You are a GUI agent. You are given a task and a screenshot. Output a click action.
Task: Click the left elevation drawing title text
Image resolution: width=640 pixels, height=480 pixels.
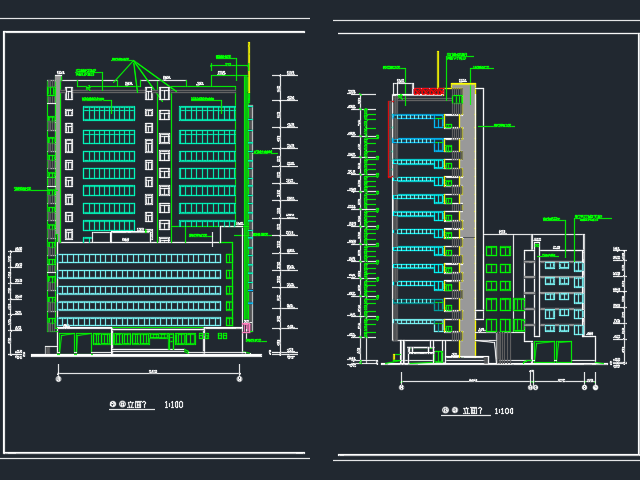click(x=128, y=405)
